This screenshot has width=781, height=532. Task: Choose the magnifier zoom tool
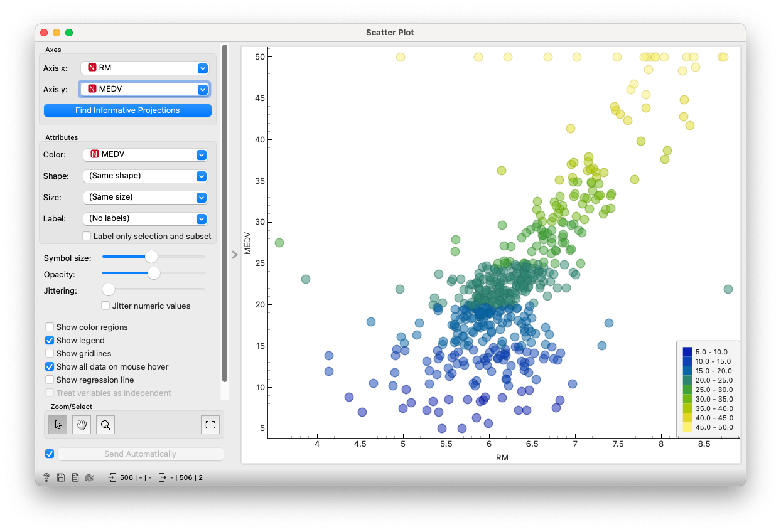click(105, 425)
